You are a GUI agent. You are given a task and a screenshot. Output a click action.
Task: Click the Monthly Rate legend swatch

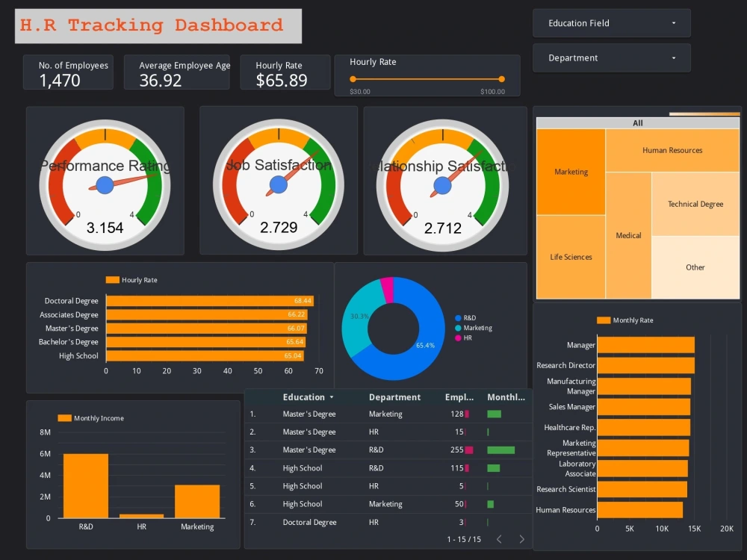click(x=602, y=320)
